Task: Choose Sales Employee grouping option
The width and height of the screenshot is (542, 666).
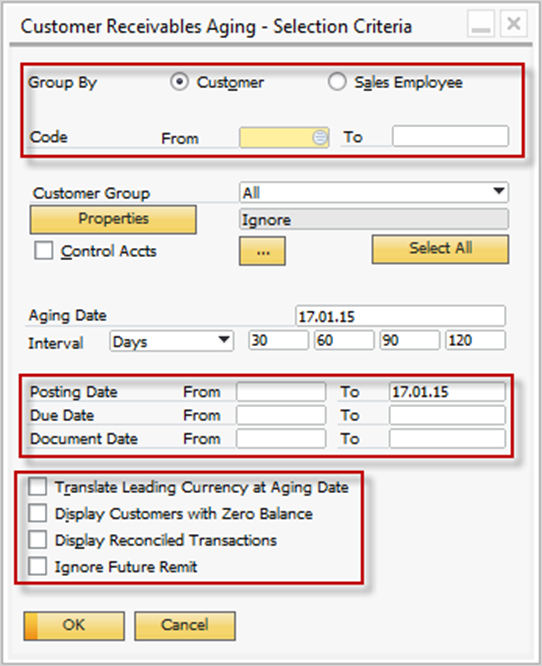Action: pyautogui.click(x=337, y=82)
